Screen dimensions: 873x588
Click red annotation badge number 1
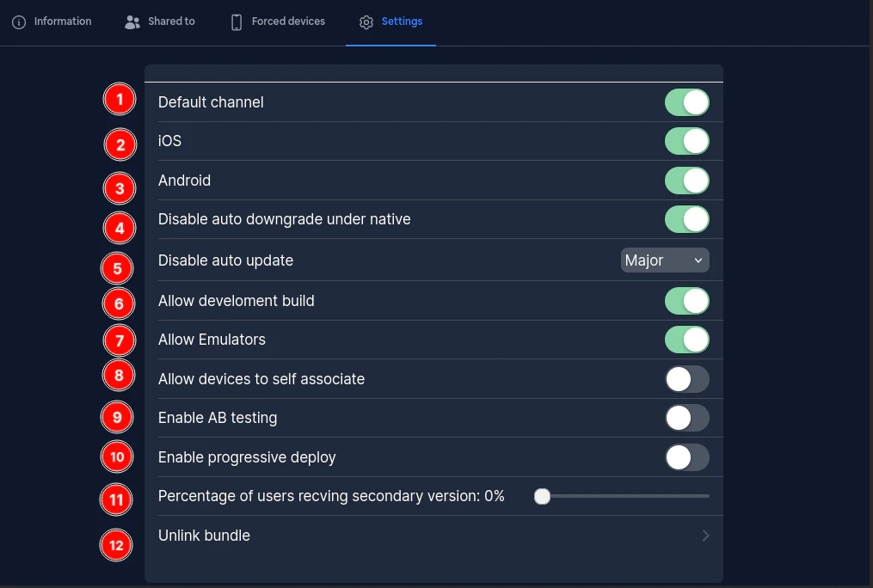(120, 100)
